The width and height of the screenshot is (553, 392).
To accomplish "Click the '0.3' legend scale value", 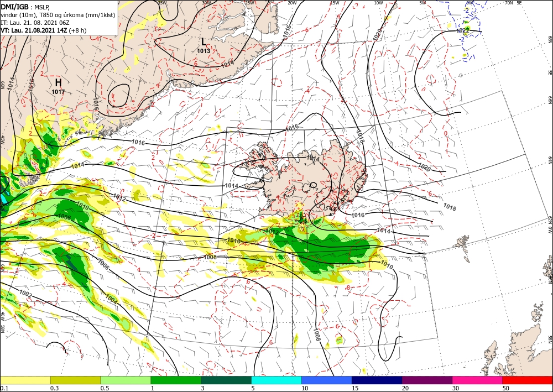I will point(54,388).
